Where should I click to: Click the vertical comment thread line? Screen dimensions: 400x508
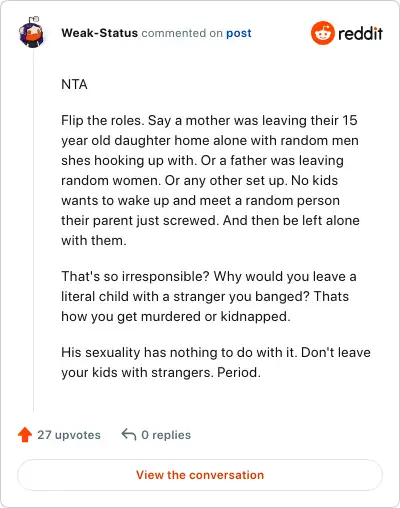click(33, 230)
